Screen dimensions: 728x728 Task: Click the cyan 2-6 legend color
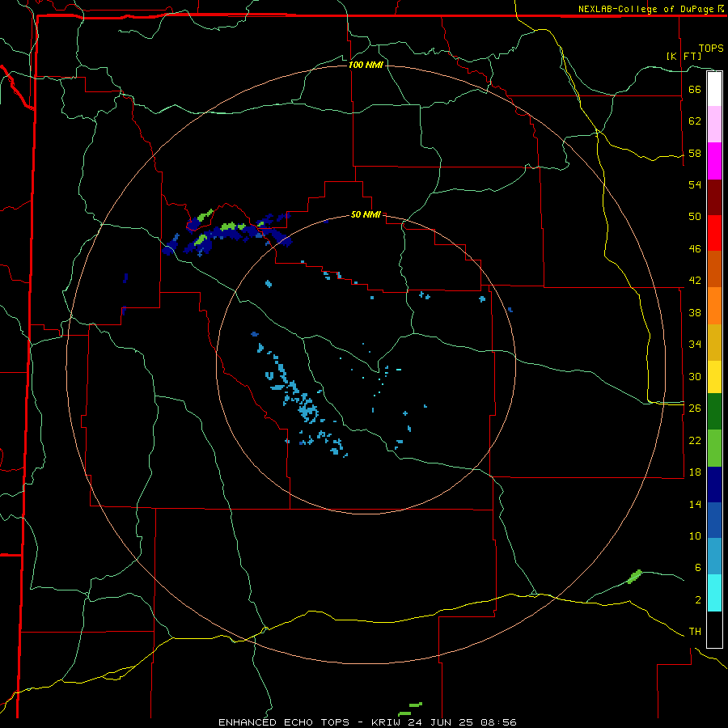[714, 593]
